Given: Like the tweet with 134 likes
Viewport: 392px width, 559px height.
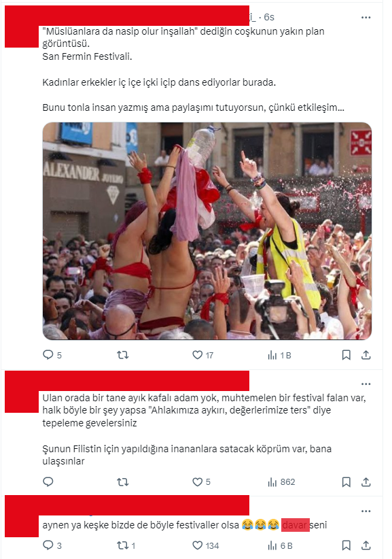Looking at the screenshot, I should coord(205,545).
